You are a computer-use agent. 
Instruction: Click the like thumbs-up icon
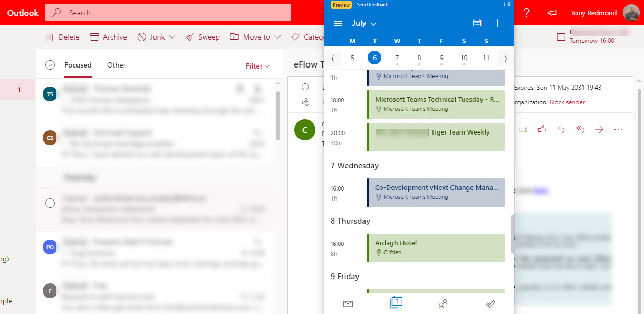coord(542,129)
